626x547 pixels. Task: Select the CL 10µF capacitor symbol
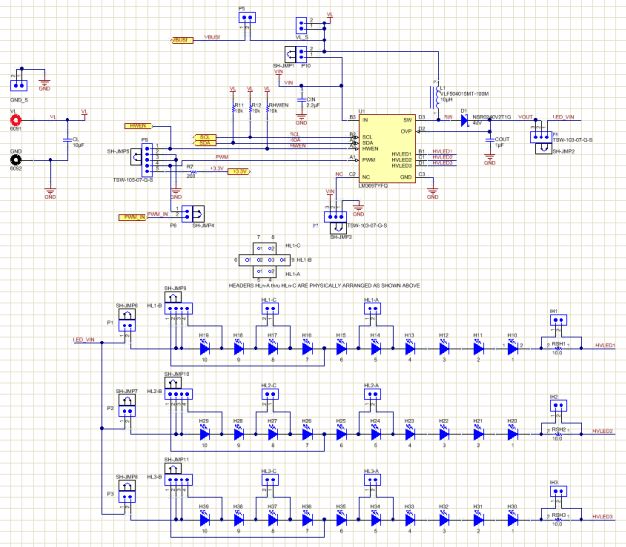coord(67,140)
